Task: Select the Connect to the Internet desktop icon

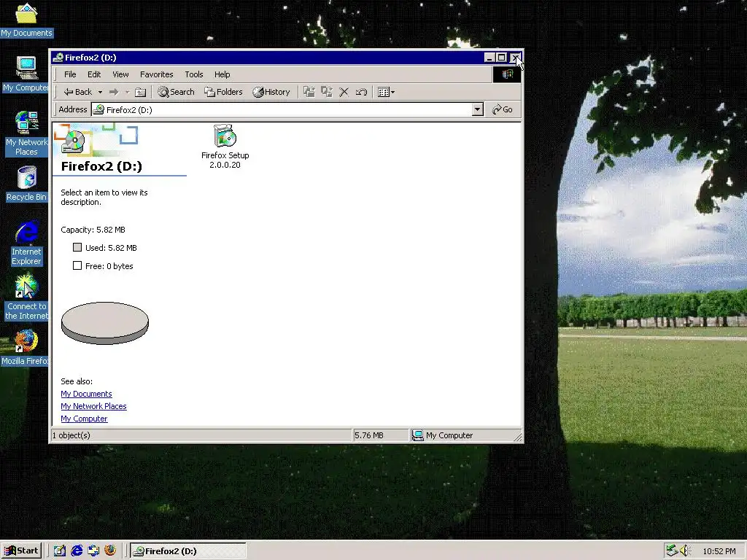Action: coord(26,297)
